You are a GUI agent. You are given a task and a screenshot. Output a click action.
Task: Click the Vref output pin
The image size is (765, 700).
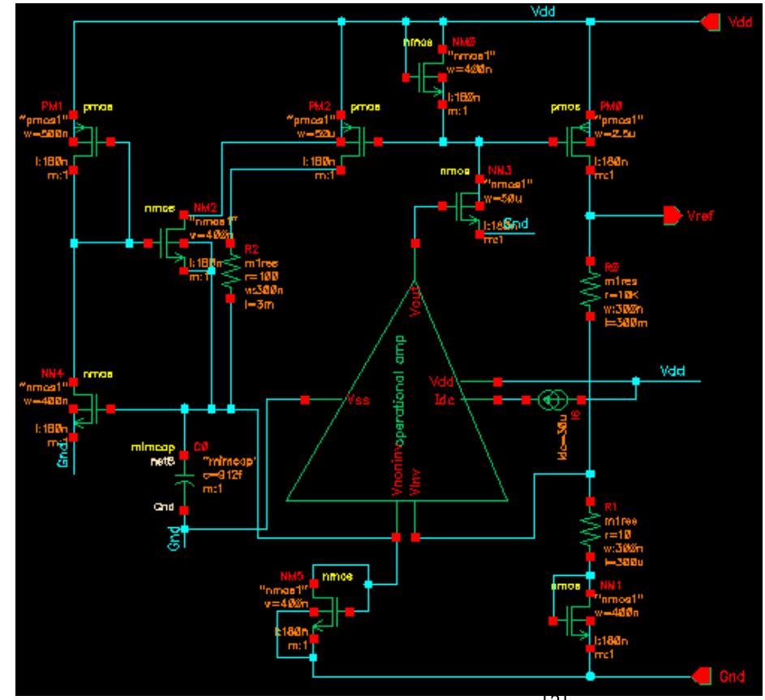click(673, 217)
